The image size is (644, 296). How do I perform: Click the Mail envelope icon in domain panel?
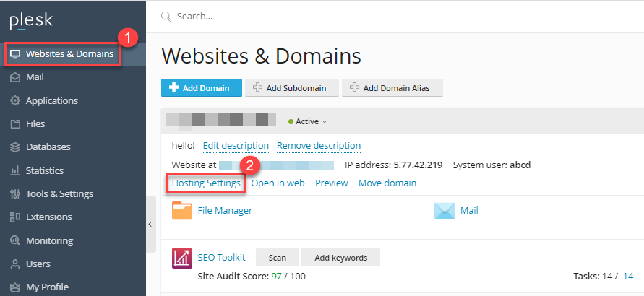point(444,210)
